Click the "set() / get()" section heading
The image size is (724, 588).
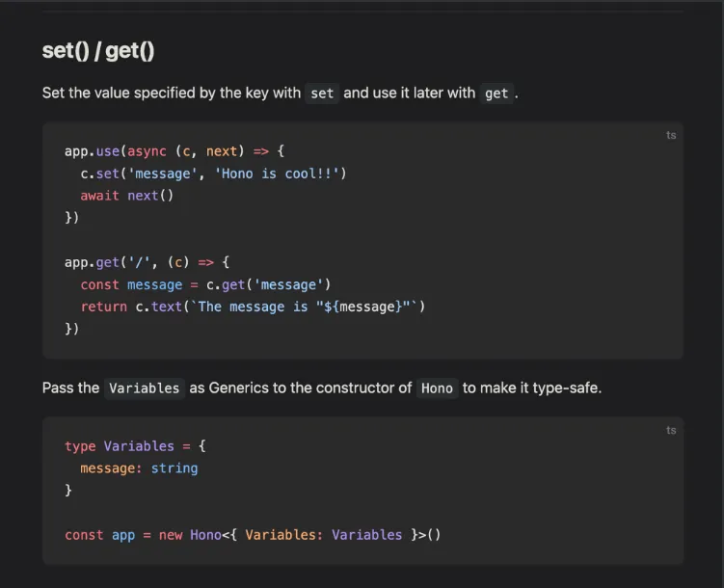pyautogui.click(x=98, y=51)
